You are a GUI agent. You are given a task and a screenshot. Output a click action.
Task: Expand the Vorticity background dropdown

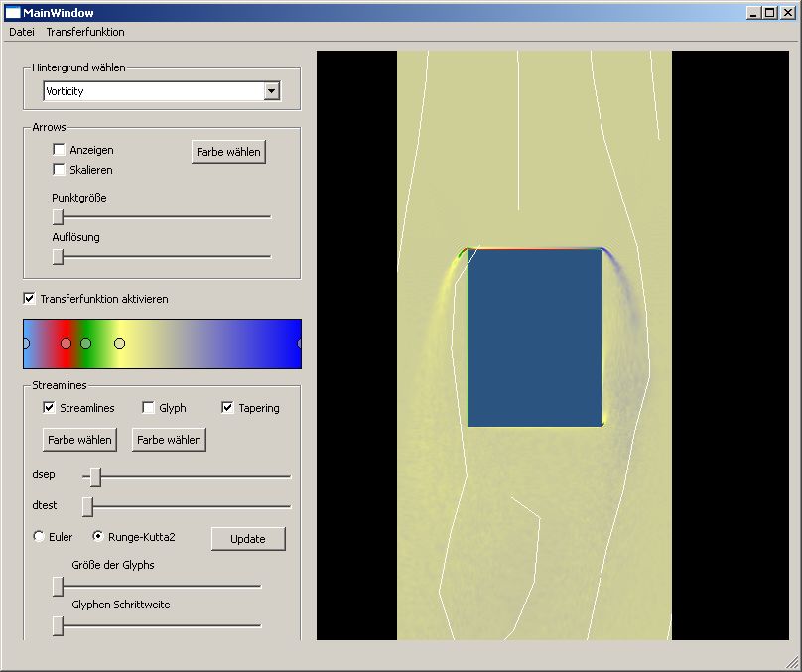pos(271,91)
